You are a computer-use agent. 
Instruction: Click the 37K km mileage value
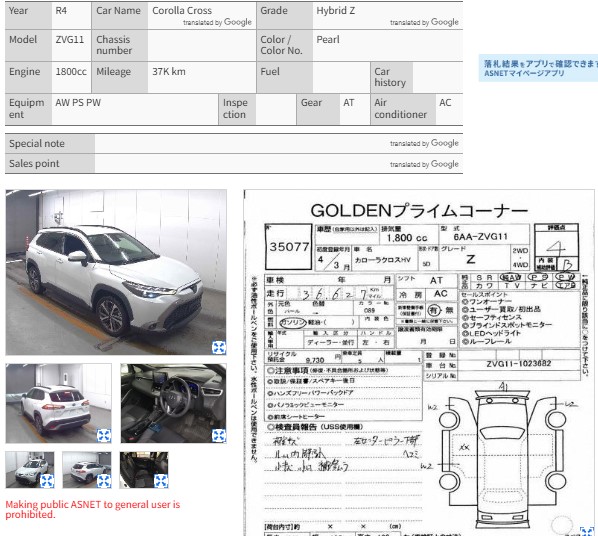point(169,71)
